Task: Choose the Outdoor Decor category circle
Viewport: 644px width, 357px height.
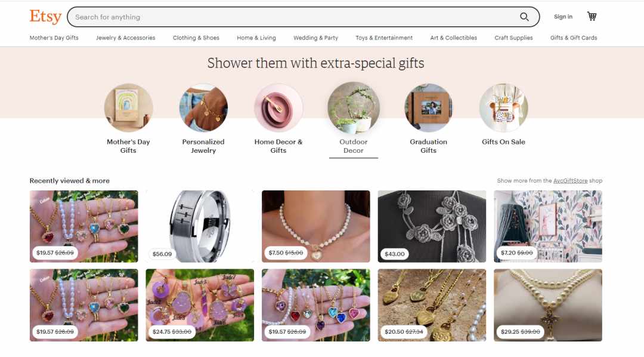Action: pyautogui.click(x=354, y=108)
